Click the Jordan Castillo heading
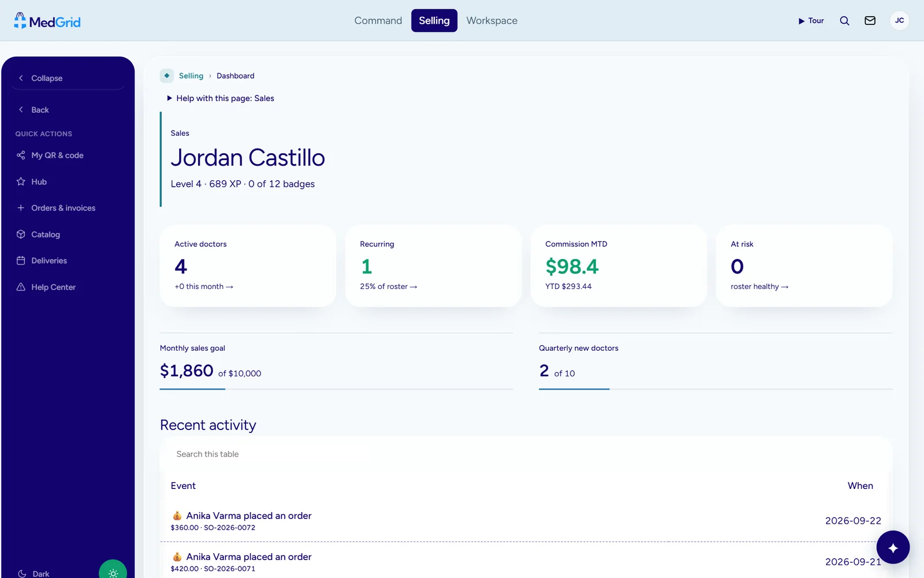924x578 pixels. pos(248,157)
